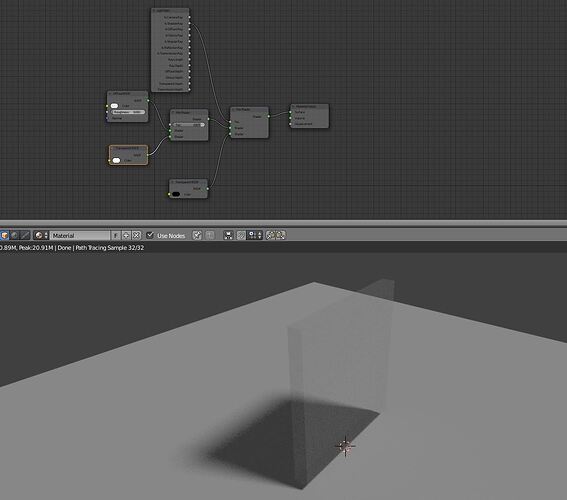Collapse the Light Path node triangle
The height and width of the screenshot is (500, 567).
(154, 11)
